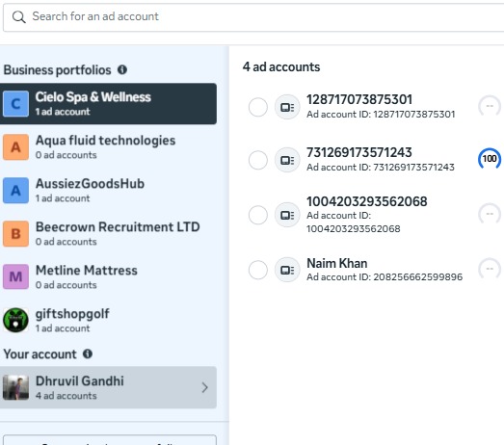The width and height of the screenshot is (504, 445).
Task: Select Beecrown Recruitment LTD portfolio
Action: tap(108, 234)
